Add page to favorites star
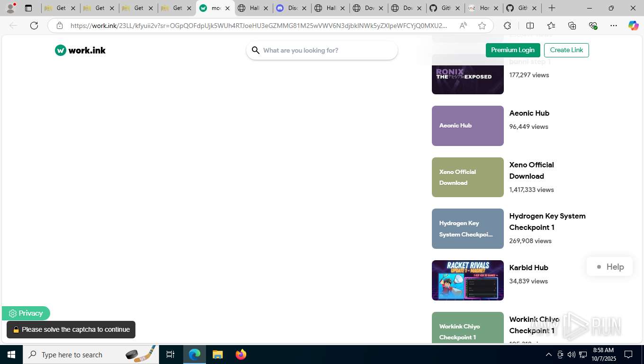 click(x=482, y=26)
